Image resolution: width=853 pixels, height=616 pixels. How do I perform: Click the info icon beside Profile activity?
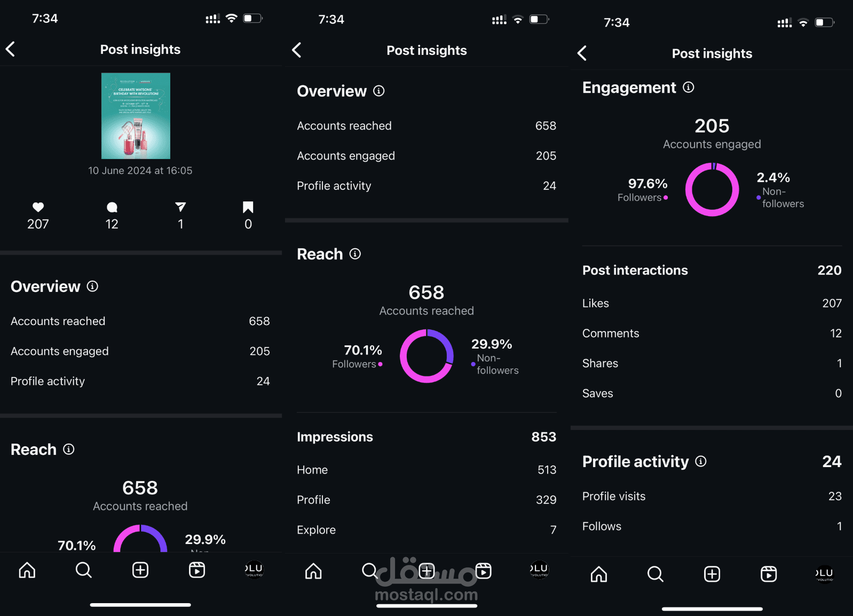click(x=701, y=461)
